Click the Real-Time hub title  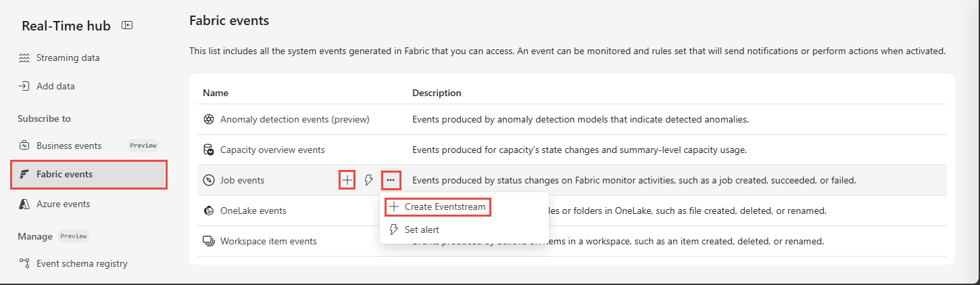coord(66,26)
